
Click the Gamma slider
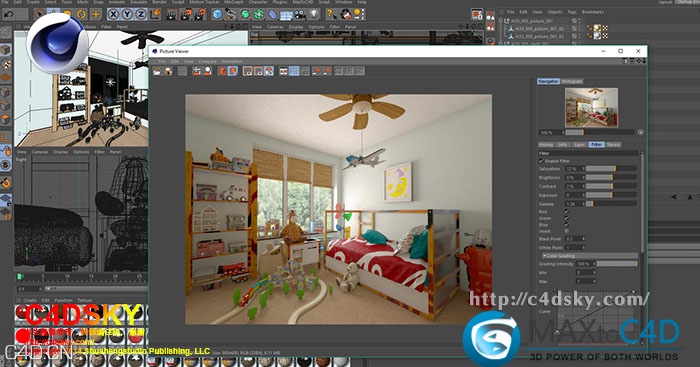(611, 204)
